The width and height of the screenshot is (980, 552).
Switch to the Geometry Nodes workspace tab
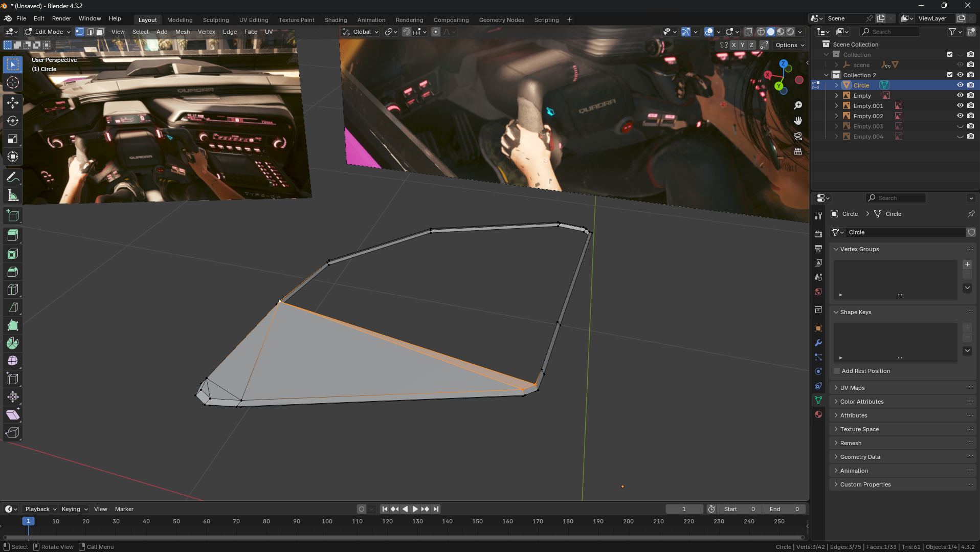point(501,20)
